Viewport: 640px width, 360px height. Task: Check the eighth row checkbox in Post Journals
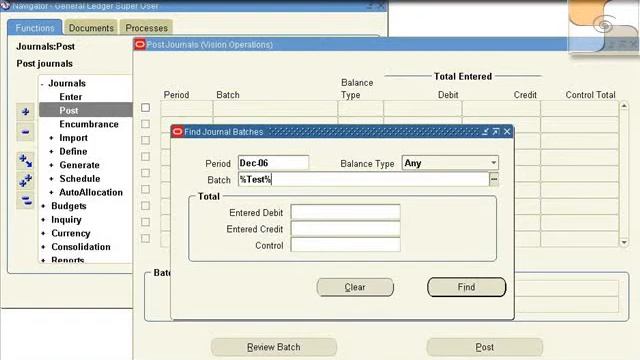[145, 222]
